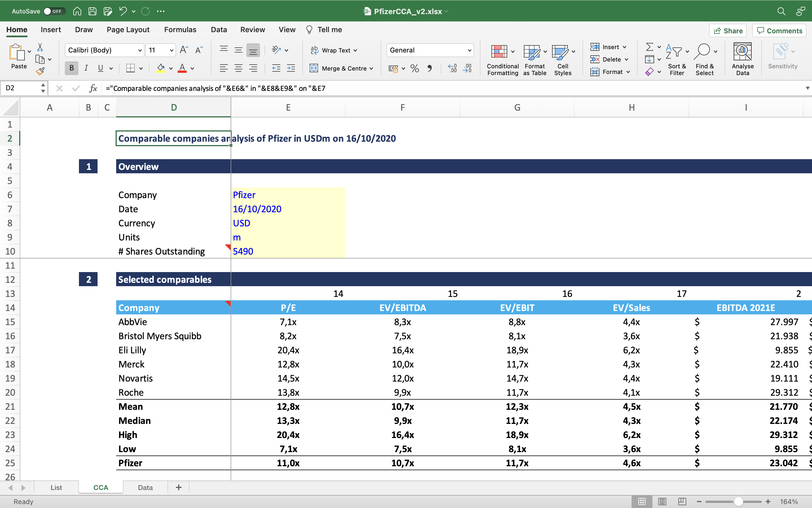Viewport: 812px width, 508px height.
Task: Toggle middle vertical alignment button
Action: [x=238, y=50]
